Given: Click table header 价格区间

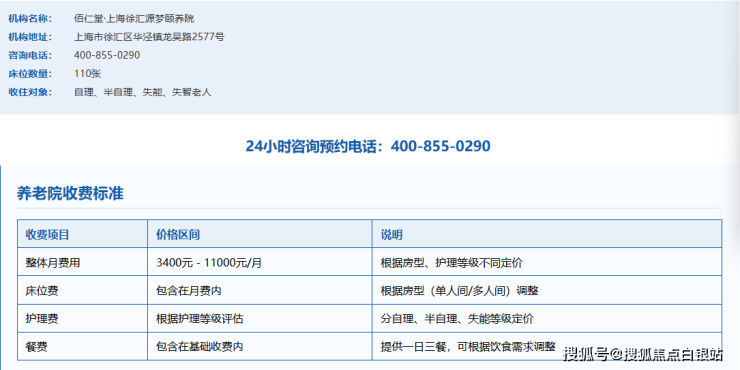Looking at the screenshot, I should (178, 235).
